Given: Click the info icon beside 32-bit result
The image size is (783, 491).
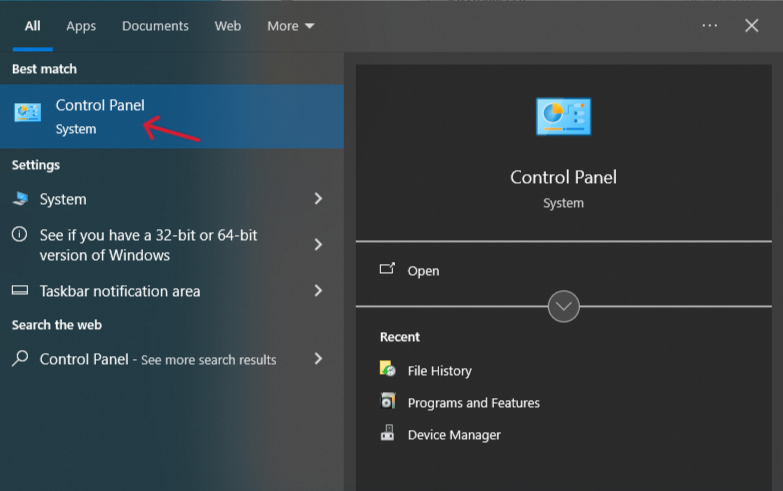Looking at the screenshot, I should point(19,234).
